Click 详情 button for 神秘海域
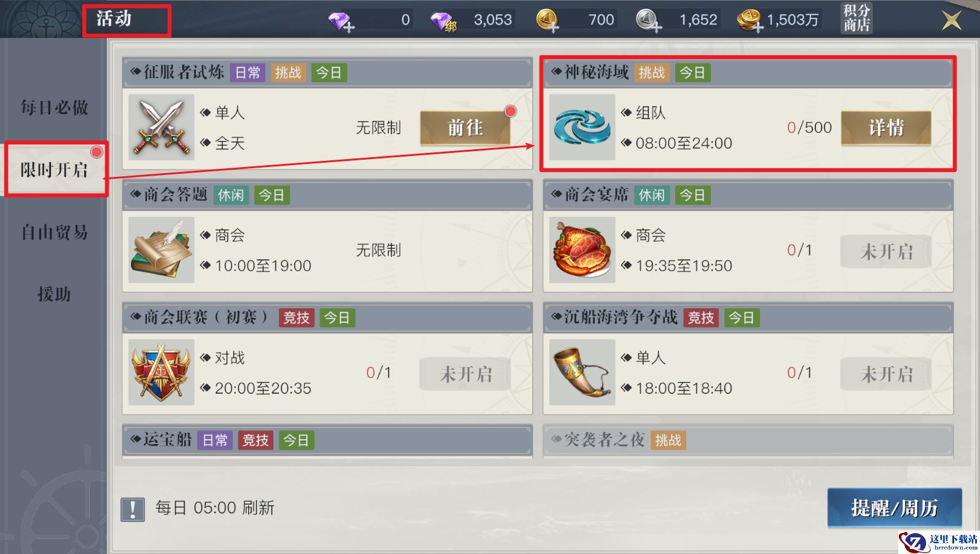This screenshot has width=980, height=554. 886,128
